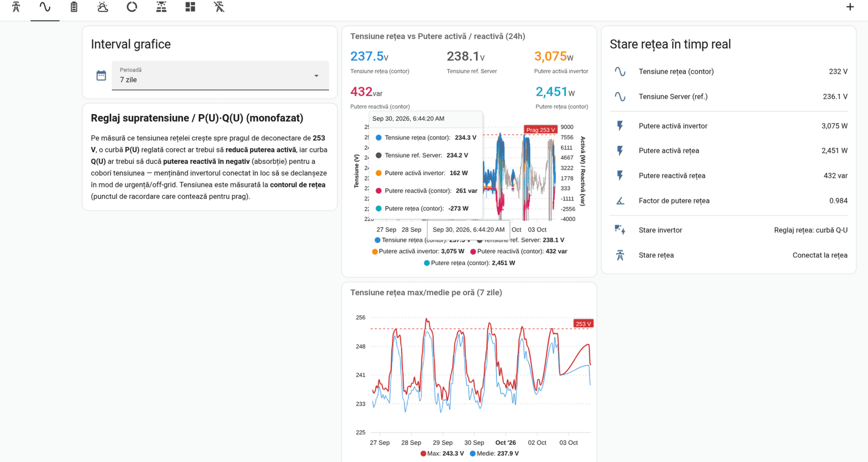Select the sine wave voltage tab

pyautogui.click(x=45, y=7)
